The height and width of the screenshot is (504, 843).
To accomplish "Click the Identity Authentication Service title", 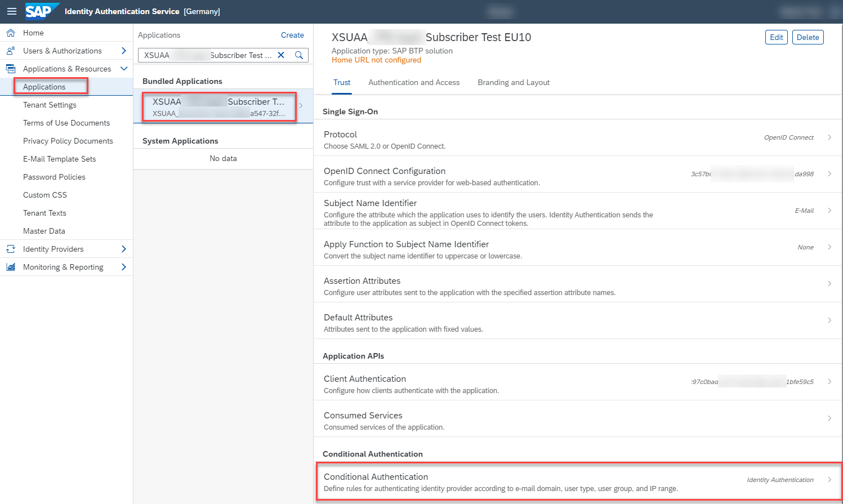I will [x=122, y=11].
